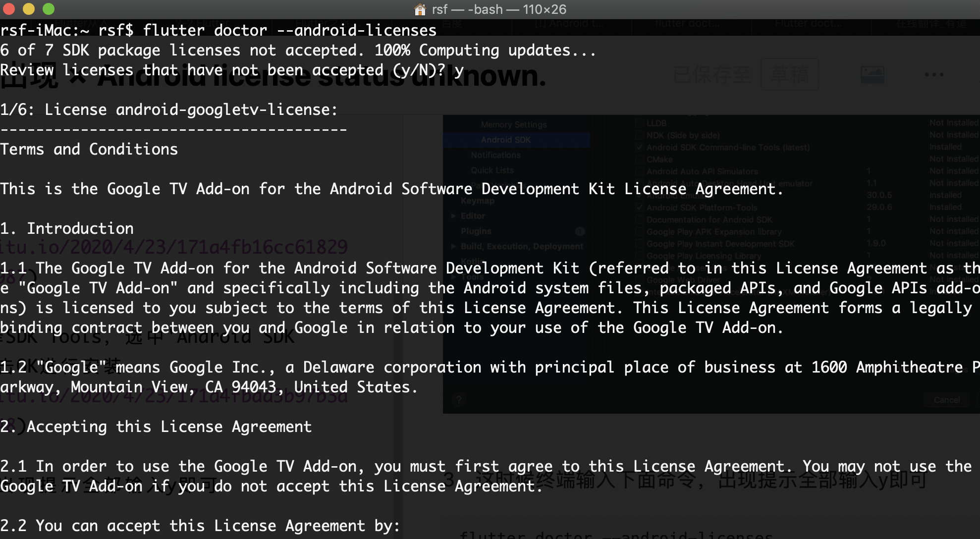Click the help question-mark icon in Preferences dialog
The height and width of the screenshot is (539, 980).
point(459,399)
